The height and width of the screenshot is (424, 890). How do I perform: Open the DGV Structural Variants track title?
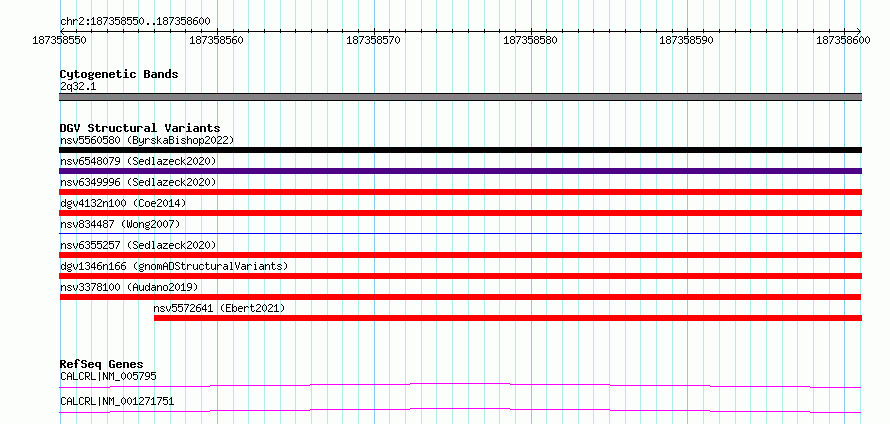140,128
